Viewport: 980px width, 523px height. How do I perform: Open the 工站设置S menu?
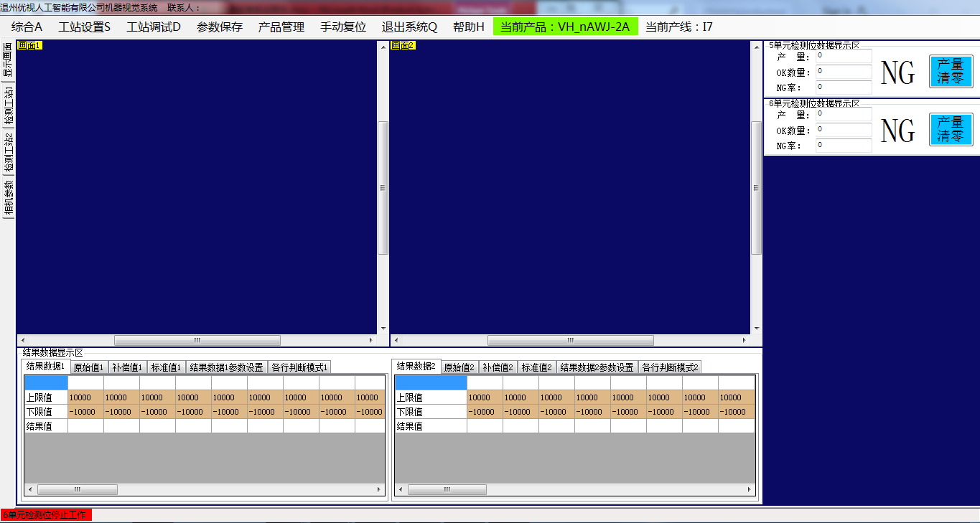pyautogui.click(x=85, y=27)
